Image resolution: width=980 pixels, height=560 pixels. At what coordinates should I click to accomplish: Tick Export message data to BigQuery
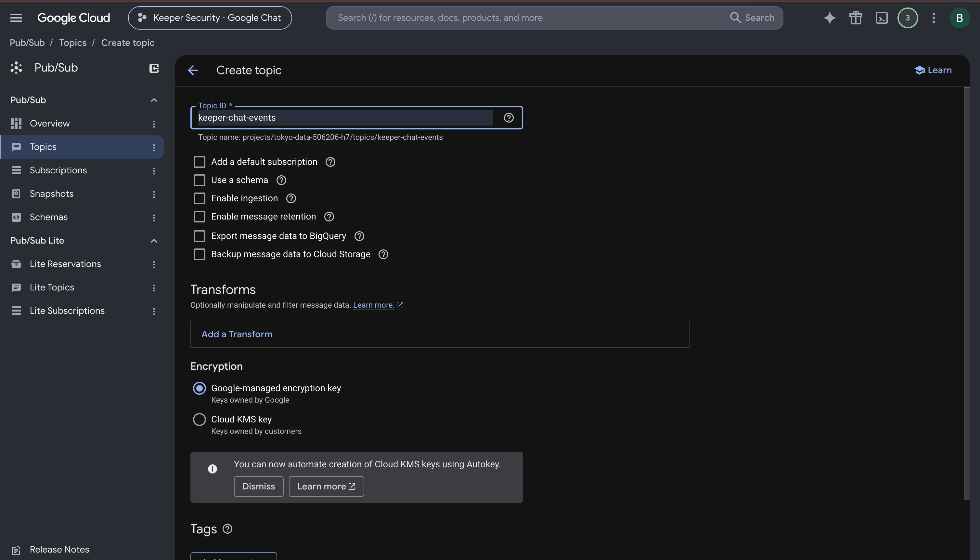[x=199, y=236]
